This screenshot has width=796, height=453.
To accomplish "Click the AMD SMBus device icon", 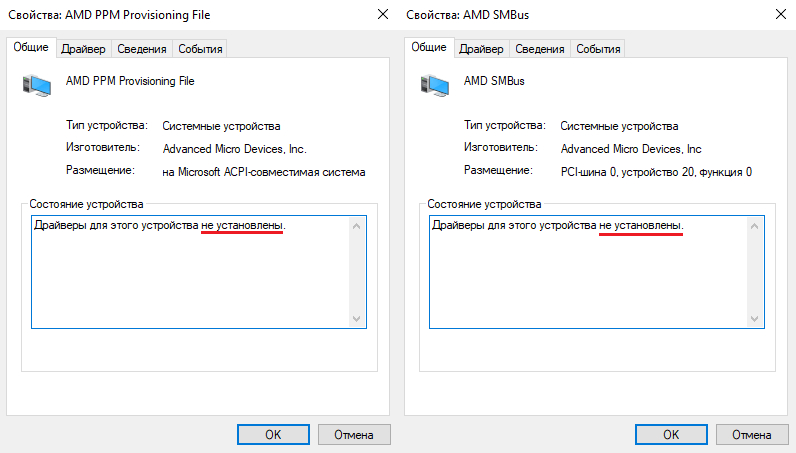I will (x=434, y=85).
